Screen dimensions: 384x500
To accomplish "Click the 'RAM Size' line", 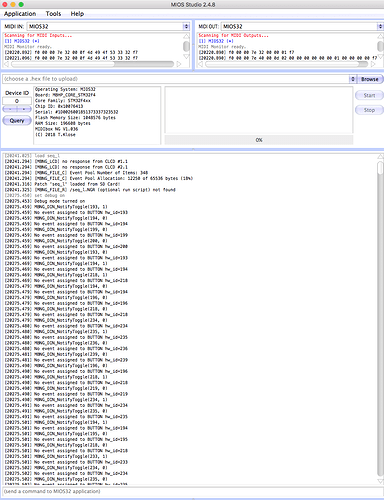I will 63,123.
